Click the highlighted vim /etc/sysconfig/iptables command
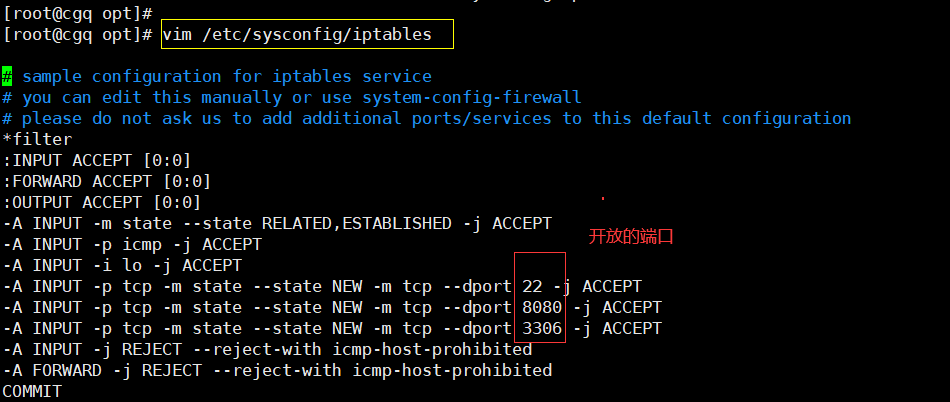 296,35
